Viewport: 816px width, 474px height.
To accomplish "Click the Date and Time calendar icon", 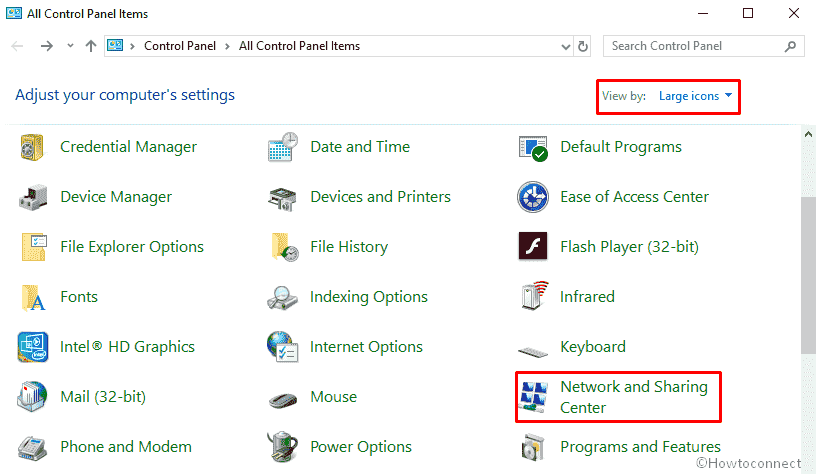I will [x=283, y=147].
